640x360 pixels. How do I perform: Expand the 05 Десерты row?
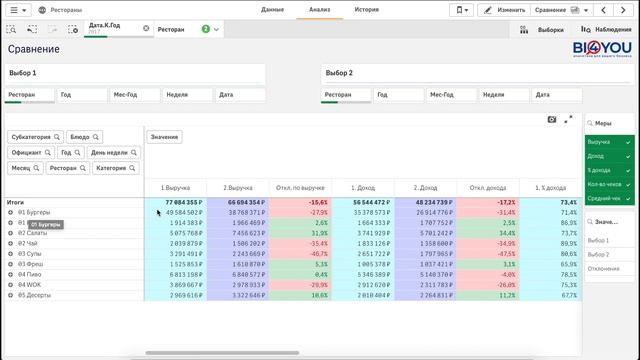[x=11, y=295]
